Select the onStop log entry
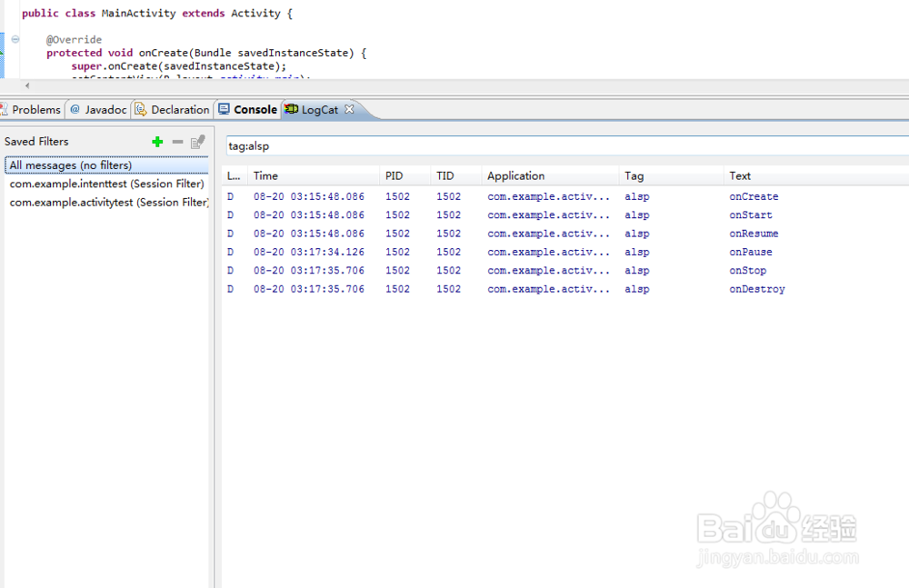This screenshot has width=909, height=588. [x=565, y=271]
